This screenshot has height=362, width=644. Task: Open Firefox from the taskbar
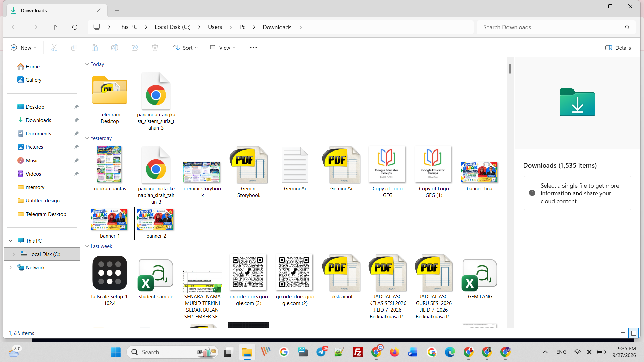[395, 352]
